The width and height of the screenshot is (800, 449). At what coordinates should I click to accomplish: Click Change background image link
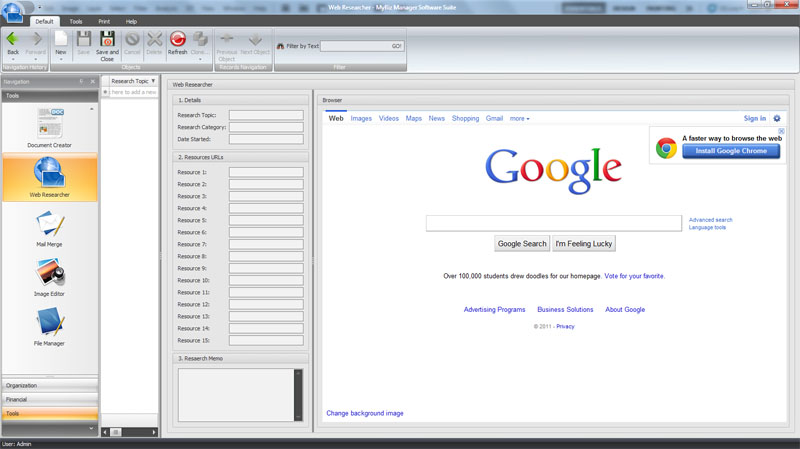pos(365,413)
